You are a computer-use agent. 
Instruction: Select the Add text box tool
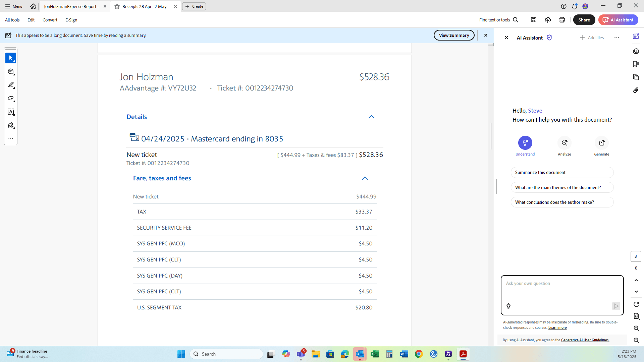coord(11,112)
